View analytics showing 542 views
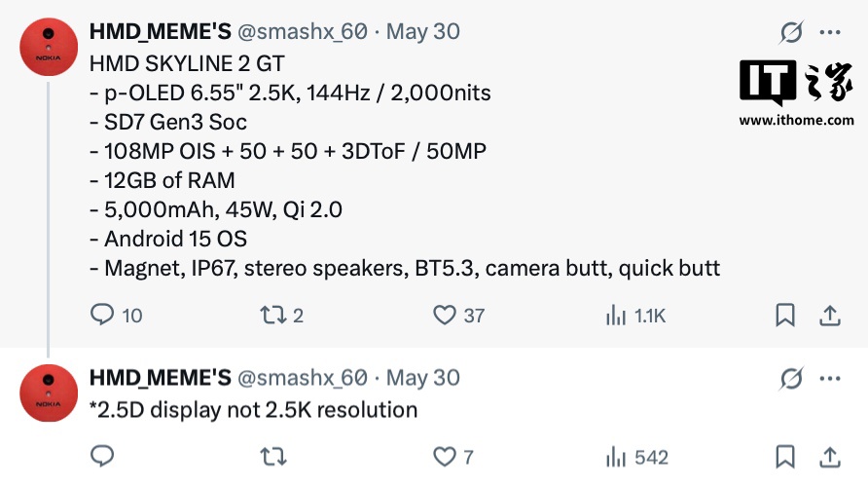Screen dimensions: 868x487 [616, 457]
